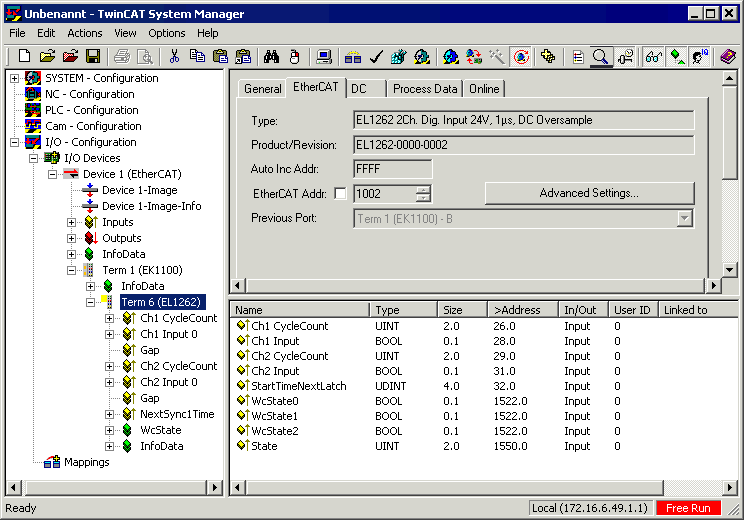
Task: Collapse the I/O Devices node
Action: click(34, 158)
